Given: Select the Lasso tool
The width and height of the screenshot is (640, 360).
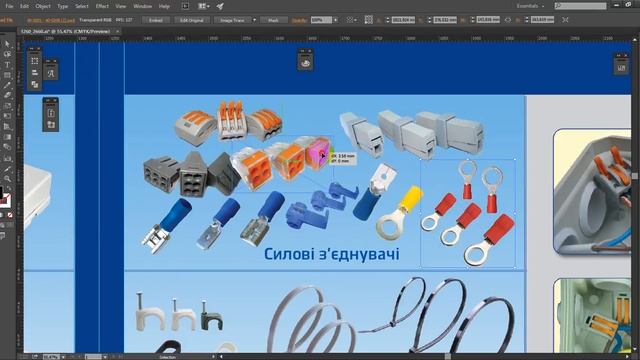Looking at the screenshot, I should [x=7, y=54].
